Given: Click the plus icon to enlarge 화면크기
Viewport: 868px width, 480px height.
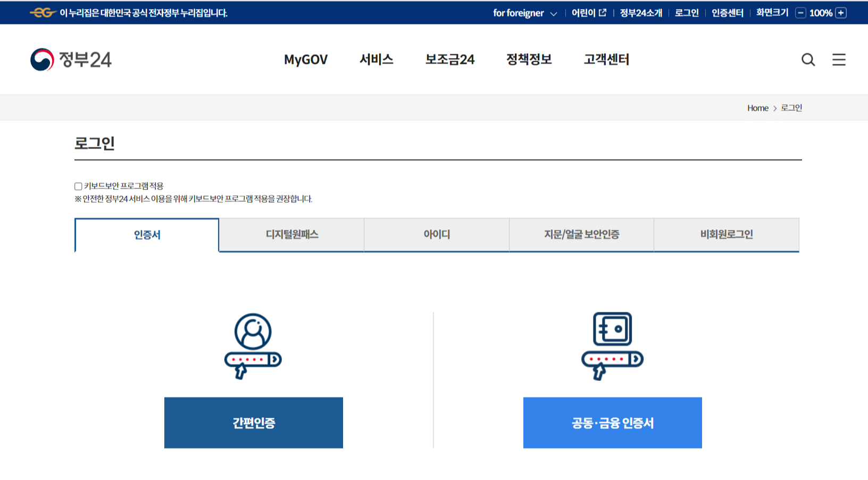Looking at the screenshot, I should click(x=840, y=12).
